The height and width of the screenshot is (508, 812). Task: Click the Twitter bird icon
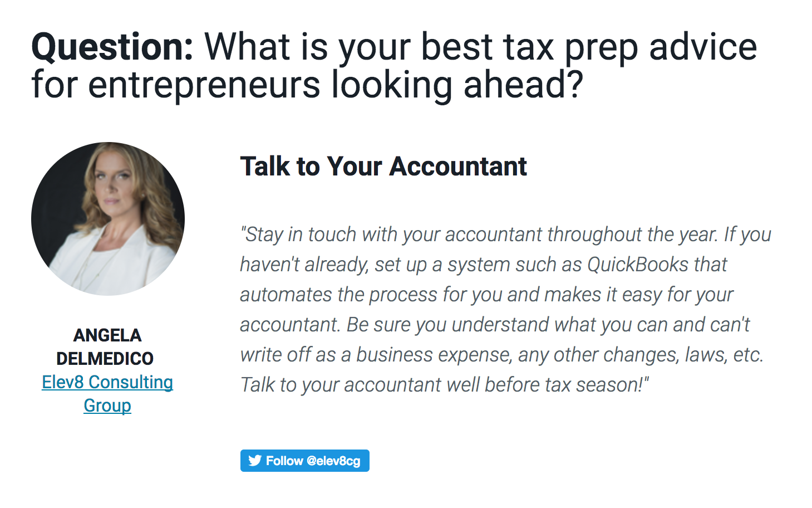click(x=255, y=461)
